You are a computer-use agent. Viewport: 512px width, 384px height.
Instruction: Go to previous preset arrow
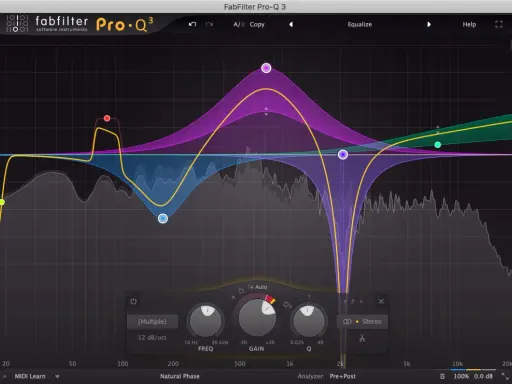(291, 24)
